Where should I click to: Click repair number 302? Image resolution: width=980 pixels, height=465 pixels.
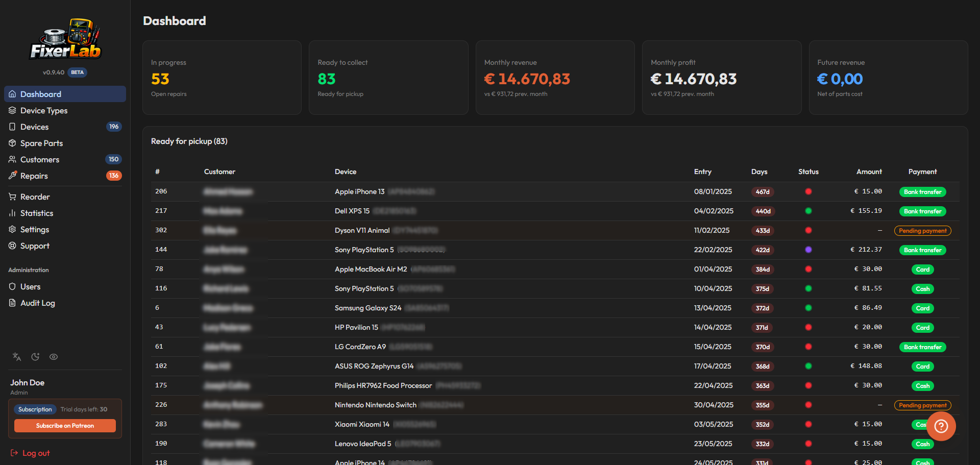coord(161,230)
